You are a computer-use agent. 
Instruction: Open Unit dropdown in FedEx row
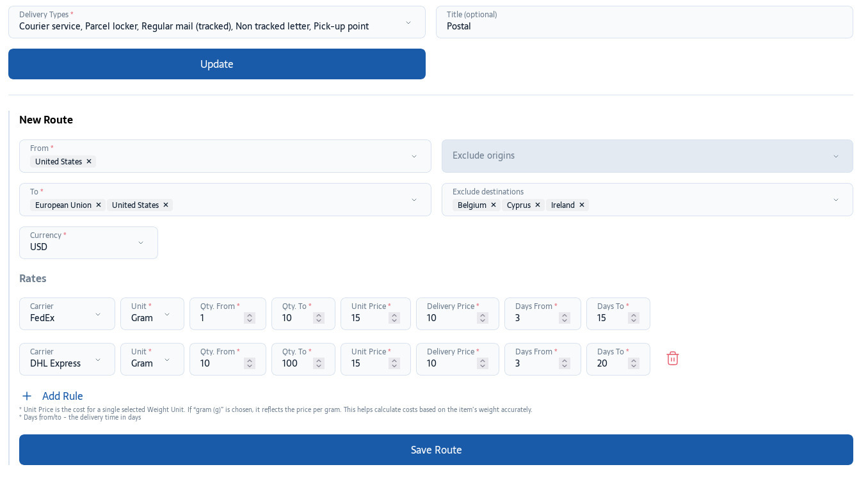click(x=152, y=314)
